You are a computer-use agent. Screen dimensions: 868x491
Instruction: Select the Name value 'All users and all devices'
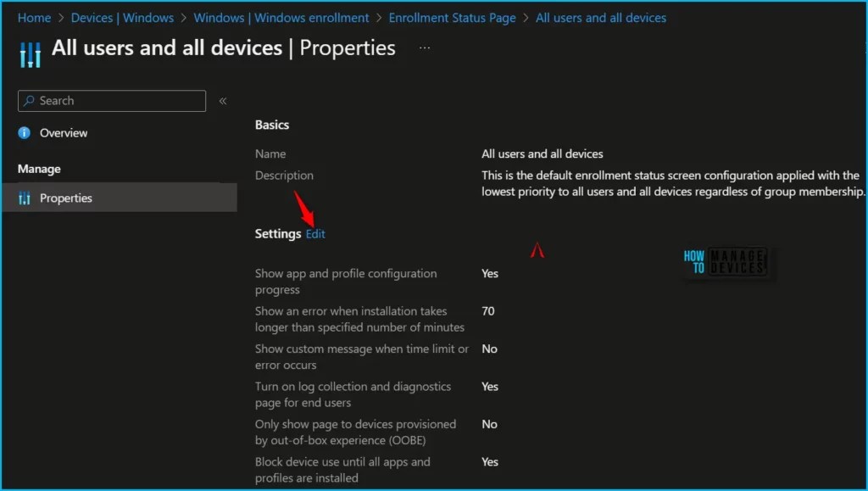(542, 153)
